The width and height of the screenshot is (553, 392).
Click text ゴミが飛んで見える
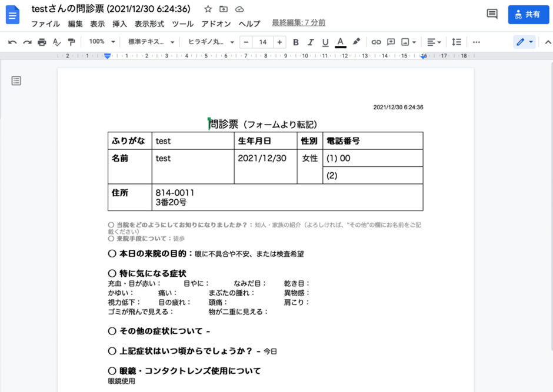[141, 311]
